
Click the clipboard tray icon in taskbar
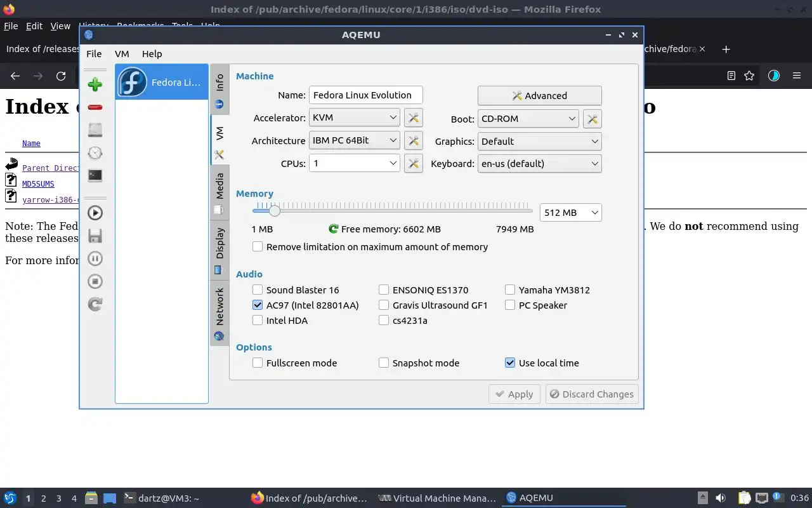point(744,498)
